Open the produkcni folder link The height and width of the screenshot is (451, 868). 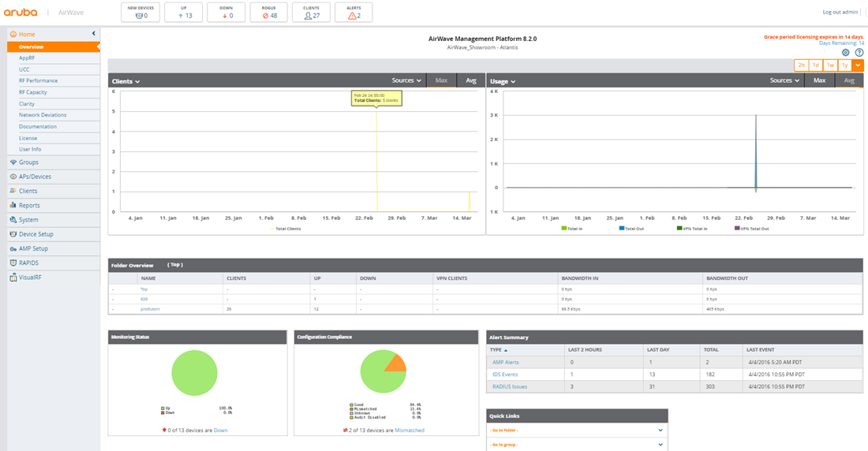[150, 309]
